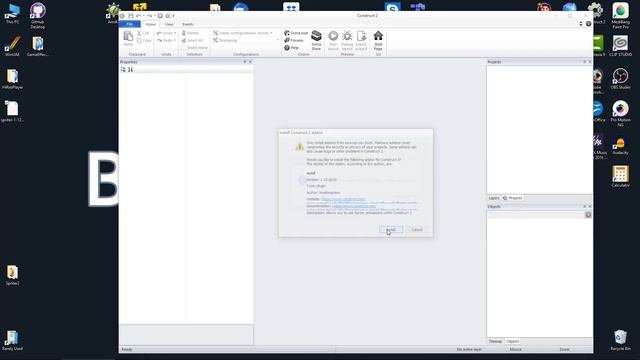Open the Recycle Bin desktop icon
Screen dimensions: 640x360
click(x=620, y=340)
